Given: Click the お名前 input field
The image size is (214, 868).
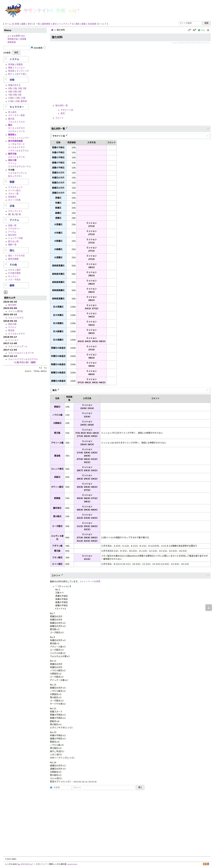Looking at the screenshot, I should (x=62, y=788).
